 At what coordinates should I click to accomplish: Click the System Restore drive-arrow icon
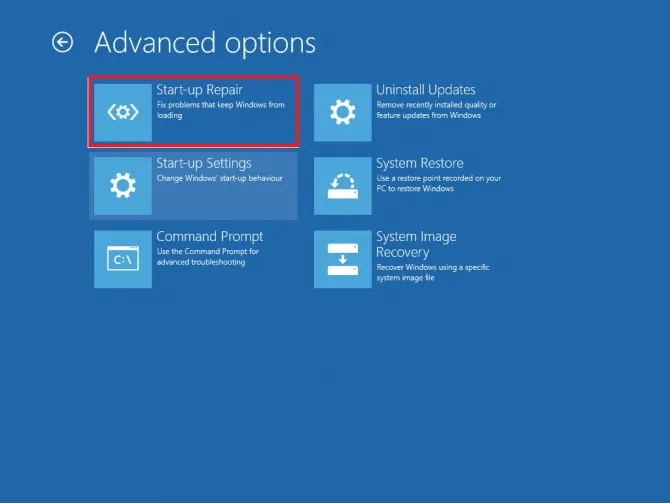click(343, 186)
